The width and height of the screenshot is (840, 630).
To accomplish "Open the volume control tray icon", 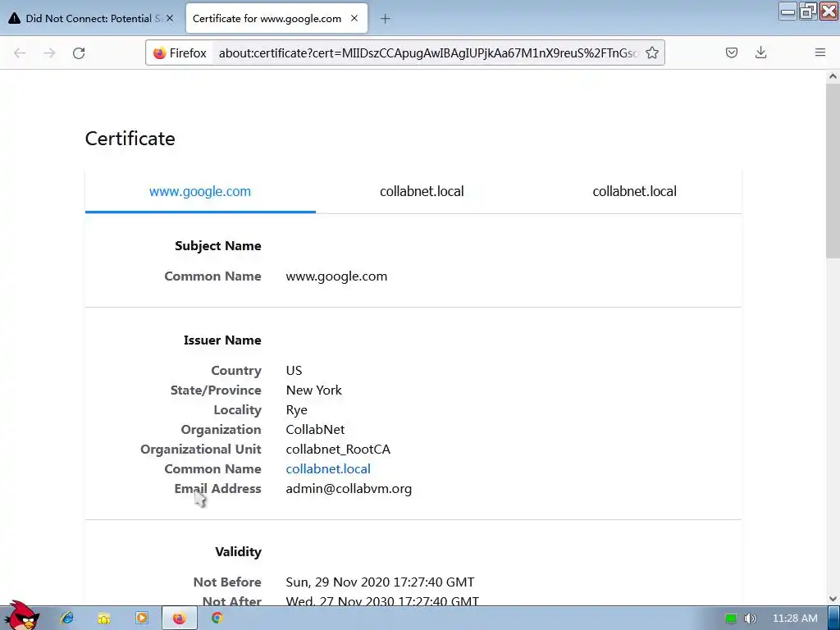I will point(750,619).
